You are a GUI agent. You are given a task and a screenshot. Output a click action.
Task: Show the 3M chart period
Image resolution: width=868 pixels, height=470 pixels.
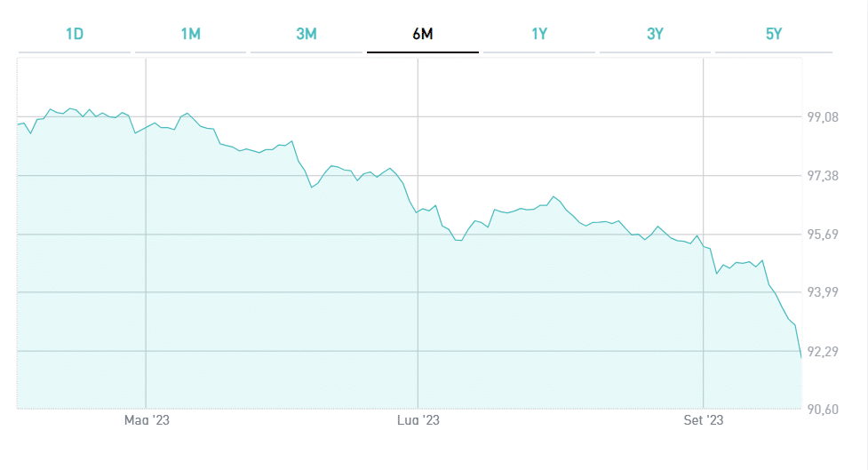click(307, 35)
